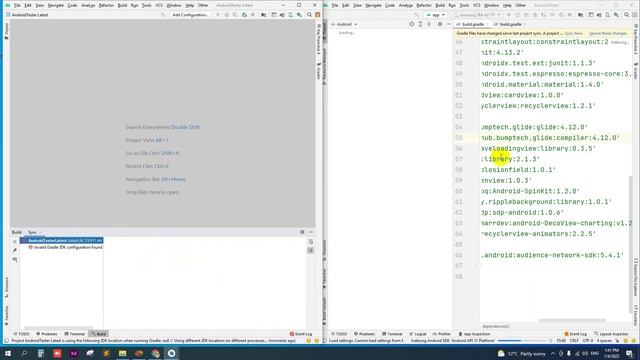Open VCS menu in right window
Image resolution: width=640 pixels, height=360 pixels.
coord(476,5)
